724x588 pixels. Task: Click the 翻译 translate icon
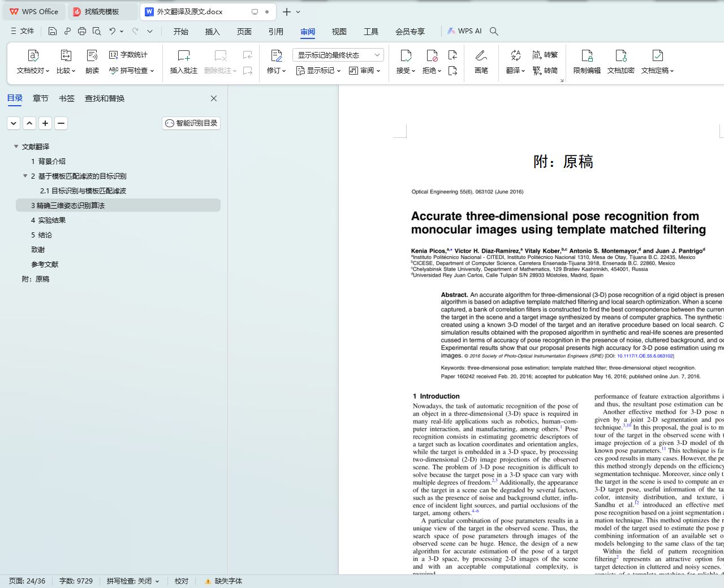[515, 55]
